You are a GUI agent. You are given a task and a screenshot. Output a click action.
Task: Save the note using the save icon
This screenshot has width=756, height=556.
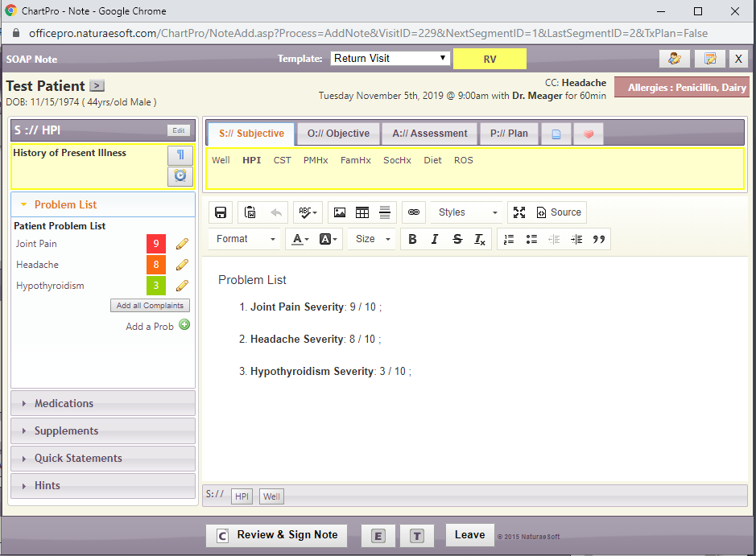point(221,212)
